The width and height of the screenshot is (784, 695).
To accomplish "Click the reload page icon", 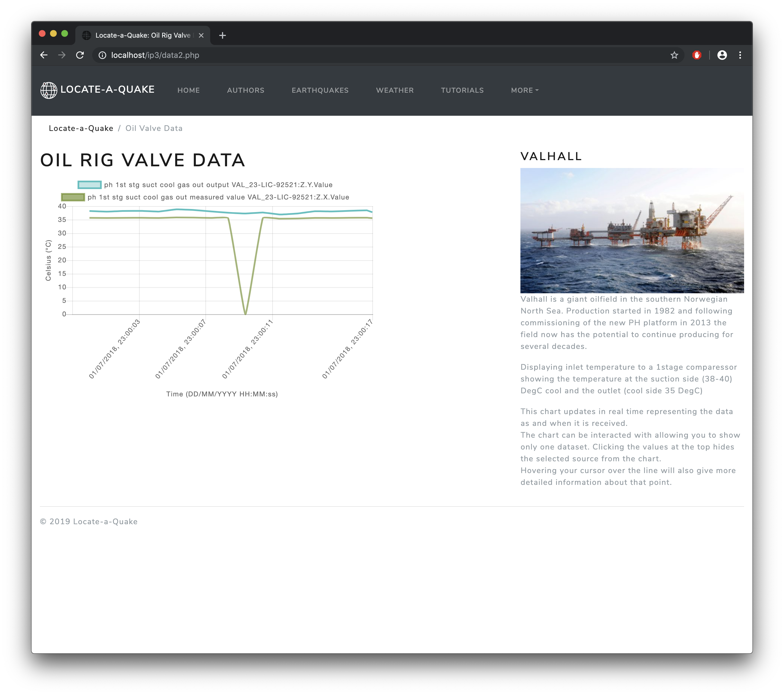I will click(x=80, y=55).
